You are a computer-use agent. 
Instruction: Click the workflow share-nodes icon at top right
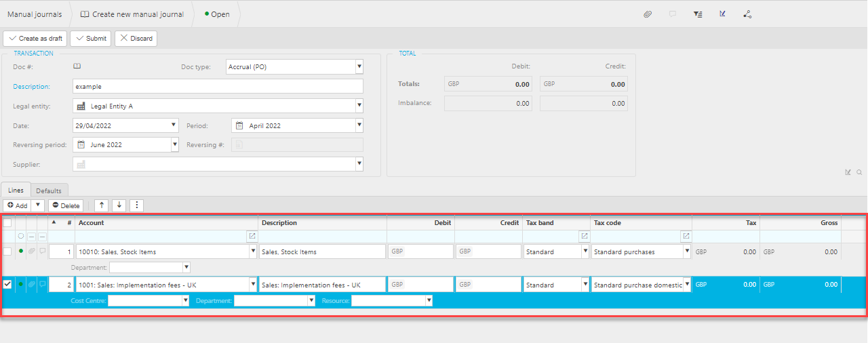[x=747, y=14]
